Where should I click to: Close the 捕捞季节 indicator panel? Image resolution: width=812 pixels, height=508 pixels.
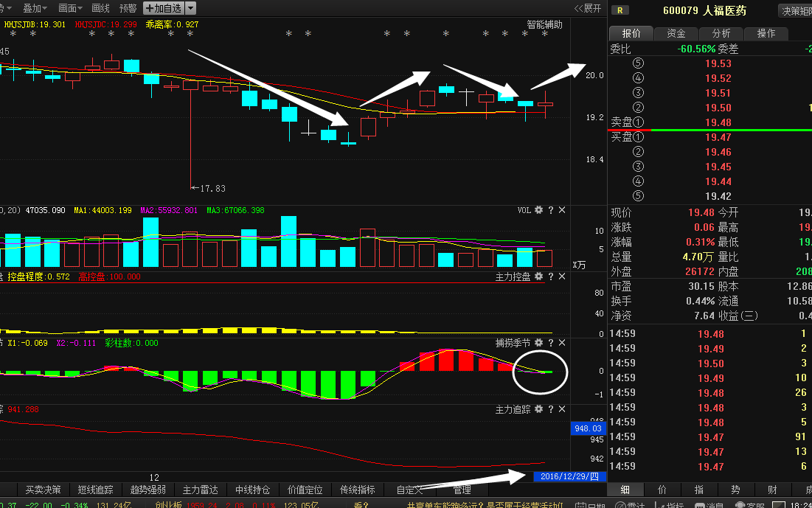562,343
